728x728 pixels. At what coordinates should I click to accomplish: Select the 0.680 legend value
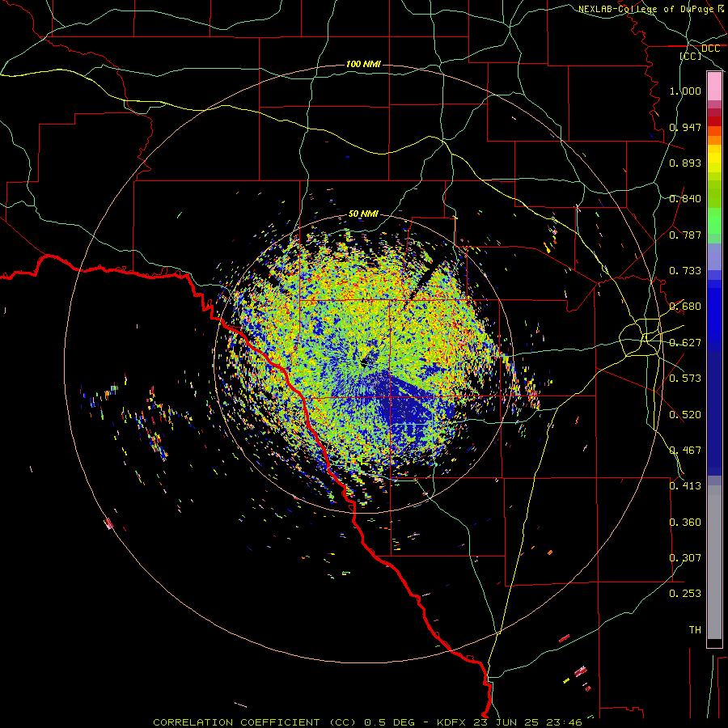685,307
